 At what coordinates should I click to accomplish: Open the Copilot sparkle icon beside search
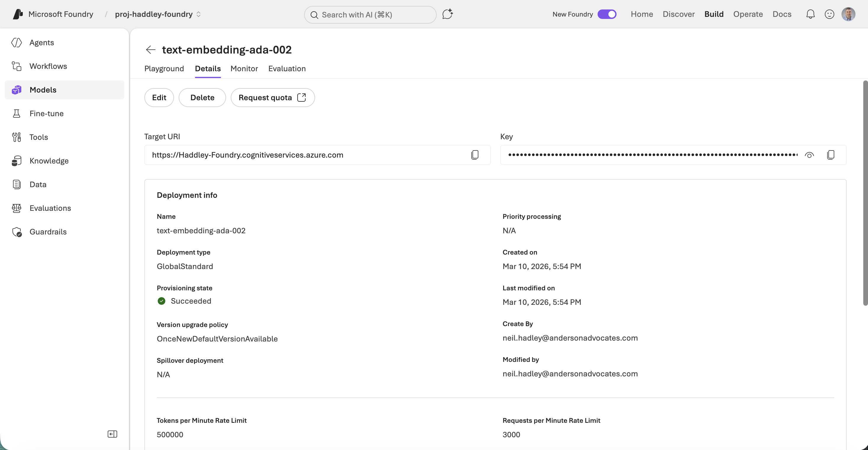448,14
